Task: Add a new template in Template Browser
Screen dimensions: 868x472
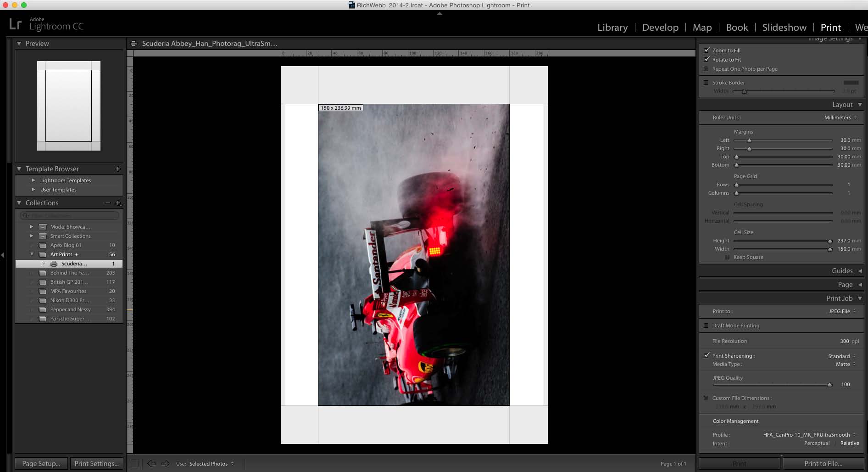Action: [x=118, y=169]
